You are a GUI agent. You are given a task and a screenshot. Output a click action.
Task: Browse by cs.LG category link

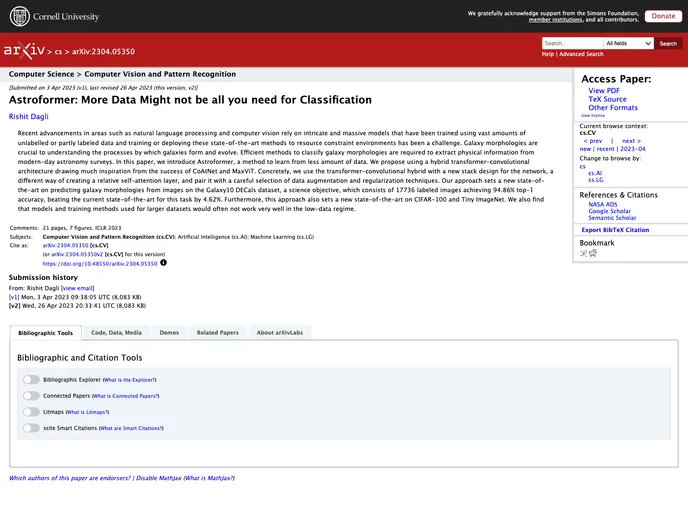[x=595, y=180]
